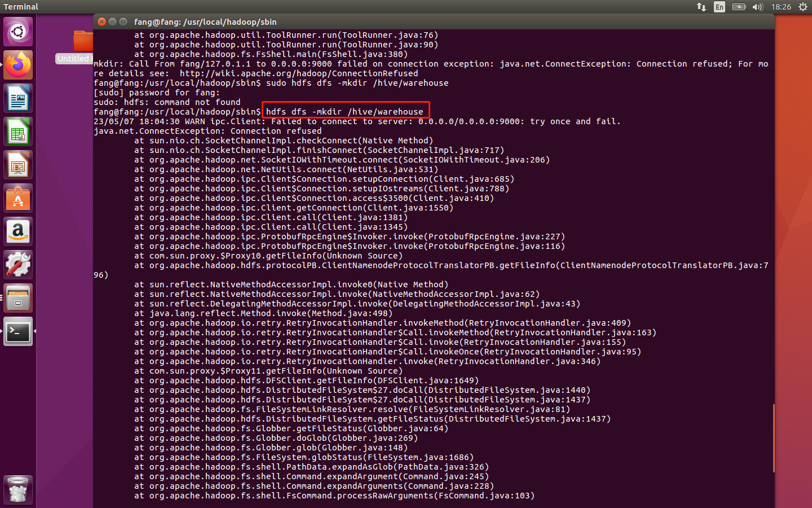Click the access$3500(Client.java:410) line
Image resolution: width=812 pixels, height=508 pixels.
tap(314, 198)
